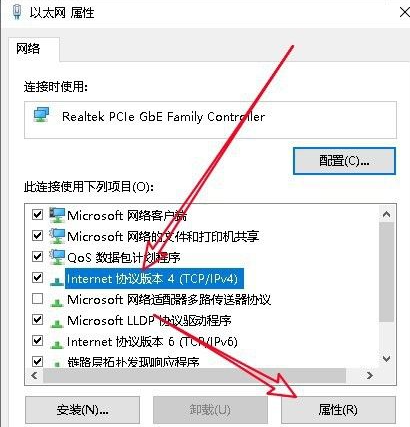
Task: Uncheck Internet 协议版本 6 (TCP/IPv6) checkbox
Action: coord(37,340)
